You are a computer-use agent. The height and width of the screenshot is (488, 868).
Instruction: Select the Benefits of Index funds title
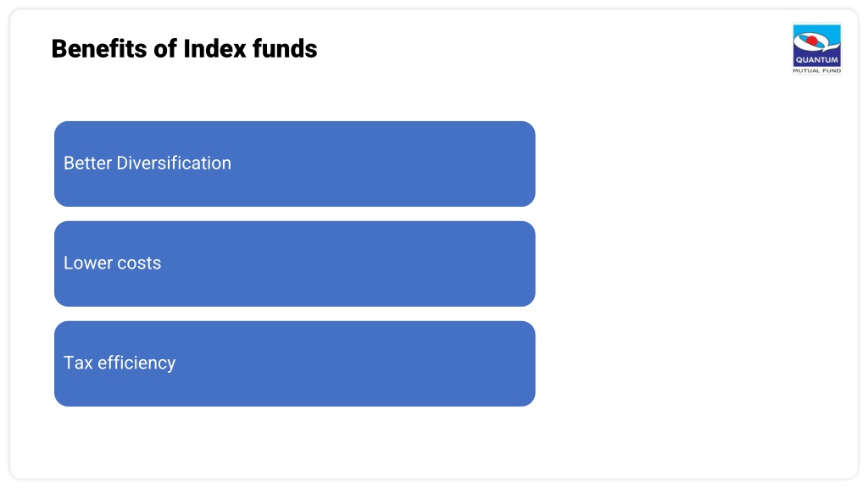point(184,48)
